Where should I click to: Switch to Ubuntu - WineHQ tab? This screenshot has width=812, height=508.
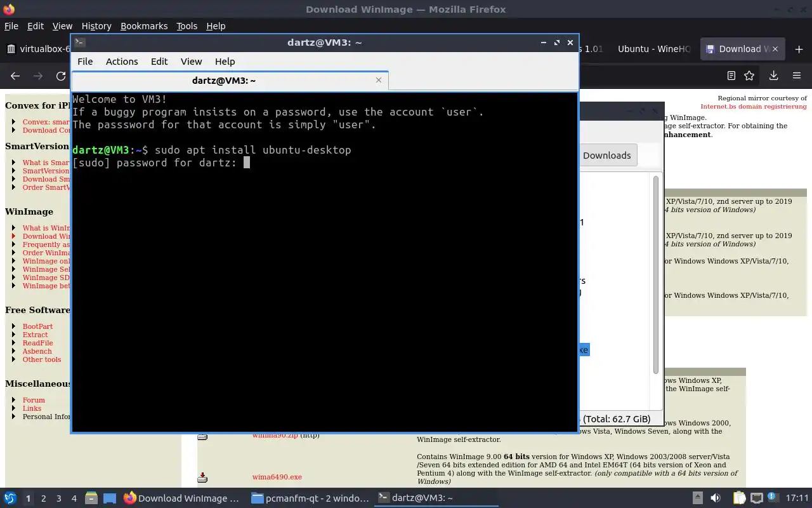pos(653,49)
